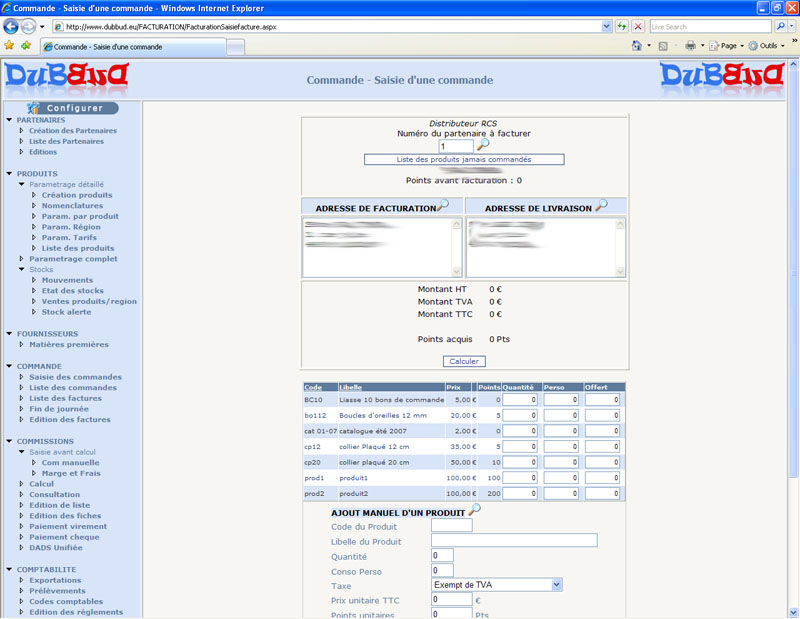Screen dimensions: 800x619
Task: Click the Favorites star icon
Action: (x=10, y=46)
